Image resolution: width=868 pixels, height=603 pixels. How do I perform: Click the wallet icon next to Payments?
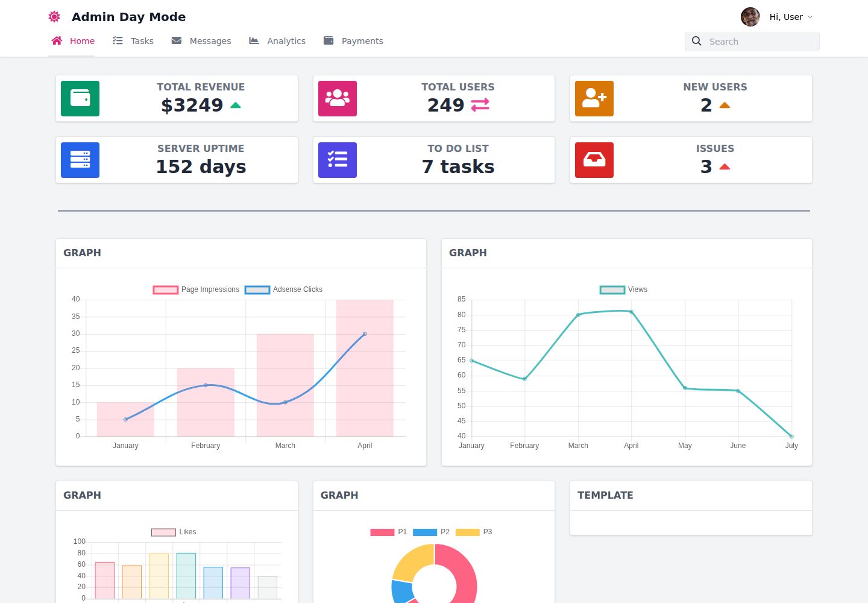point(329,40)
